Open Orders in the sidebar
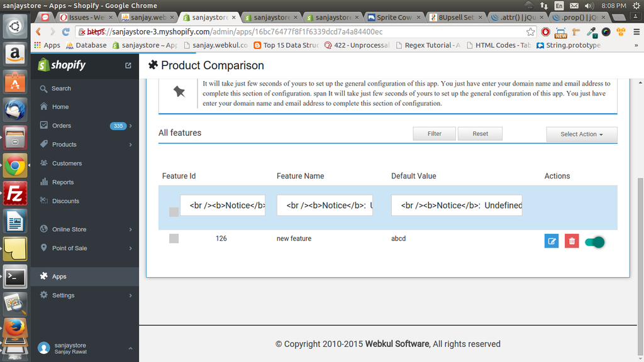Image resolution: width=644 pixels, height=362 pixels. point(62,126)
